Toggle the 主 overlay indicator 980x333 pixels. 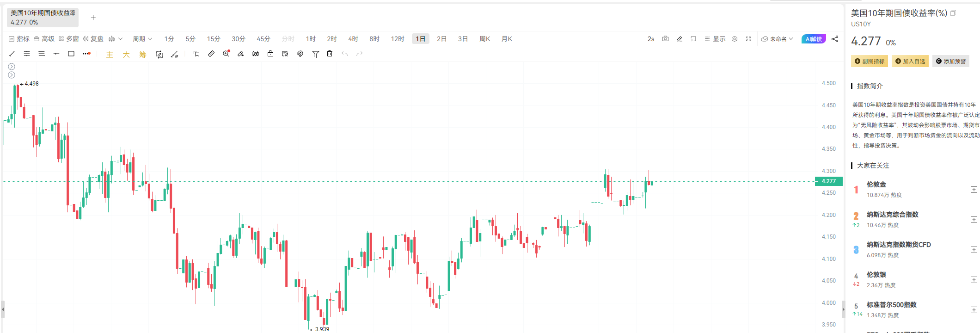pos(110,55)
